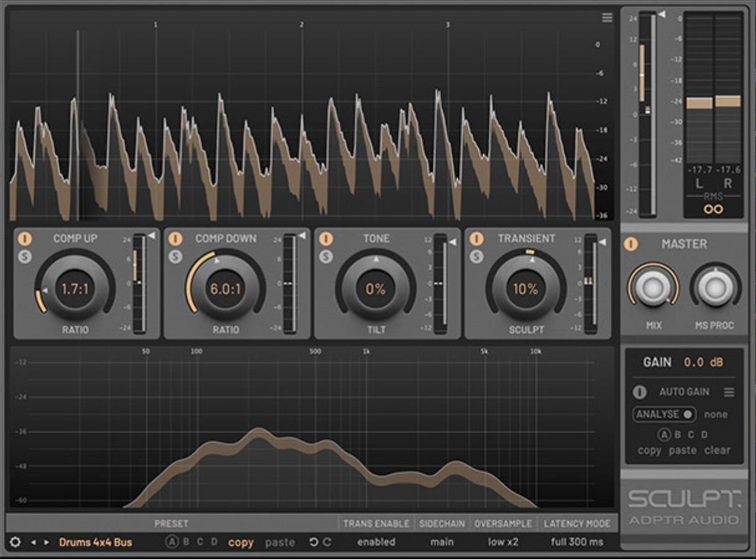Select auto gain slot C

pyautogui.click(x=691, y=435)
